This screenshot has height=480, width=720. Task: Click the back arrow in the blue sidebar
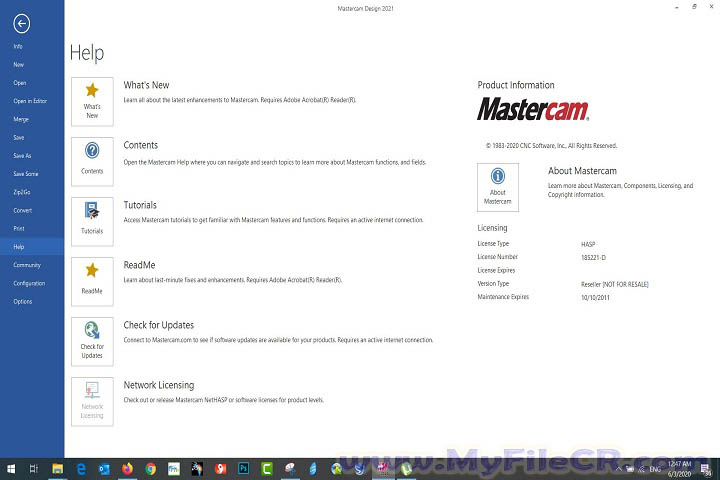pyautogui.click(x=22, y=24)
